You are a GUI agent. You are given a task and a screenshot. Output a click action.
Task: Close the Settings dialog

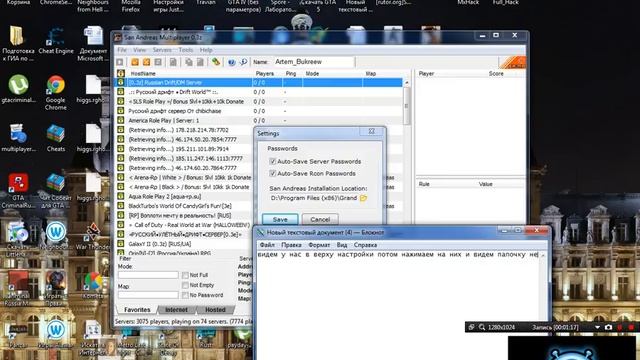pos(371,131)
